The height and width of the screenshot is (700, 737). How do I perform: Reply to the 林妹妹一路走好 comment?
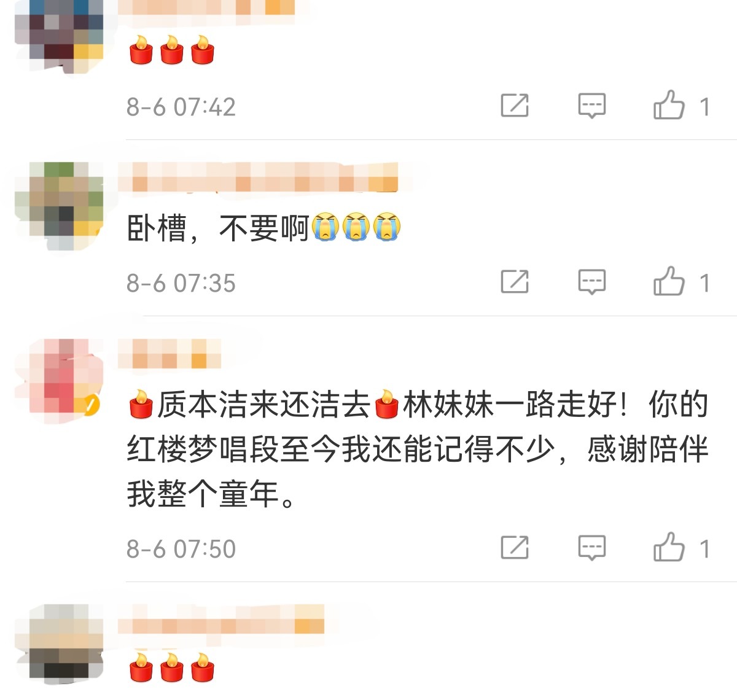[x=592, y=547]
